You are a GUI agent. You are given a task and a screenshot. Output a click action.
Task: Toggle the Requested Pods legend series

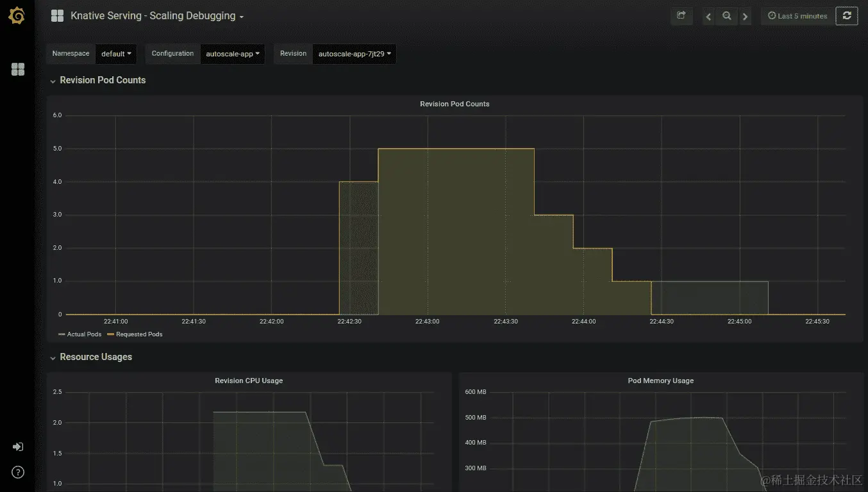point(135,334)
